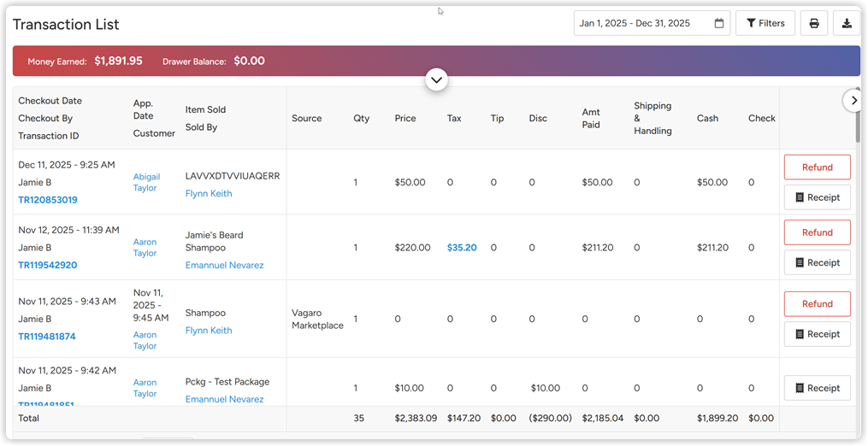This screenshot has width=868, height=446.
Task: Expand the summary banner chevron
Action: pyautogui.click(x=436, y=79)
